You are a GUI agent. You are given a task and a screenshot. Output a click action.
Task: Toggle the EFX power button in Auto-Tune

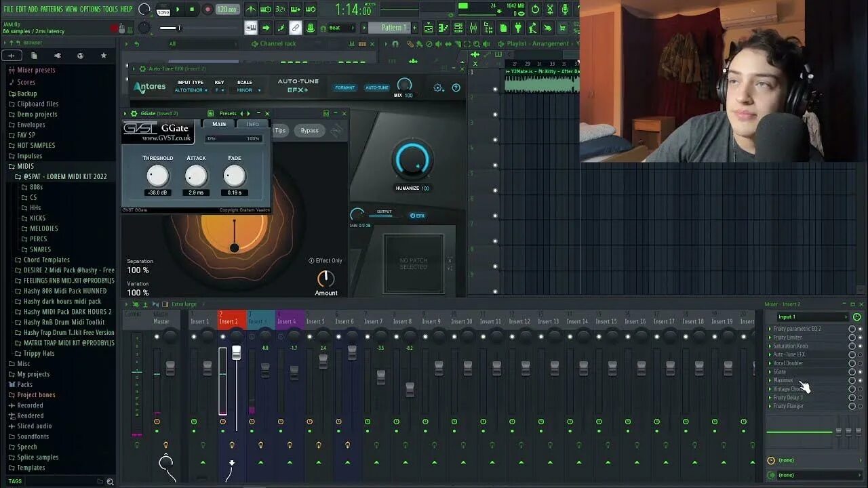pyautogui.click(x=418, y=216)
